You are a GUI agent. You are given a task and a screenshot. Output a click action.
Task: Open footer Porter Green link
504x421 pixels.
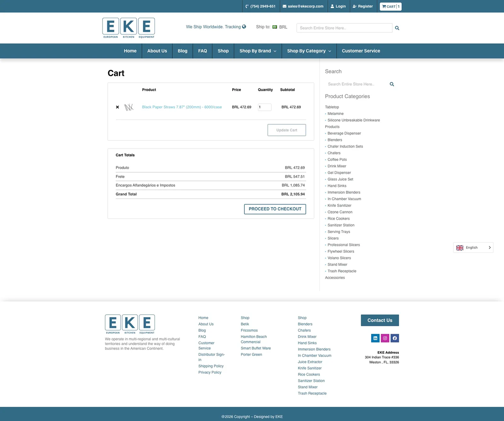[x=251, y=355]
